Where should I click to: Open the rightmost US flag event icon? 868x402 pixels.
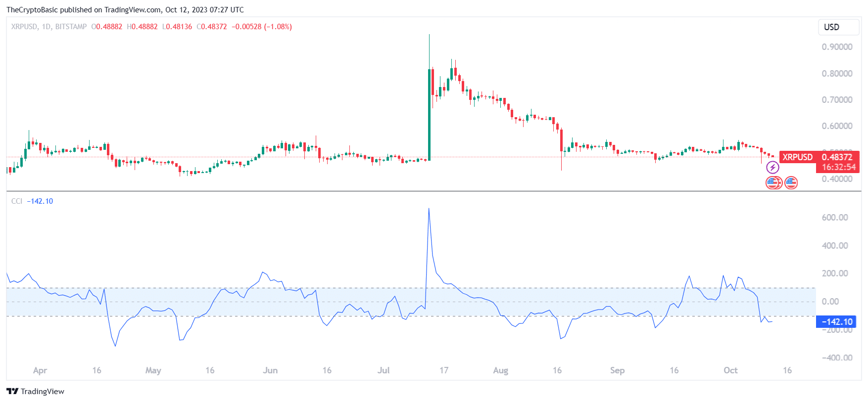791,183
